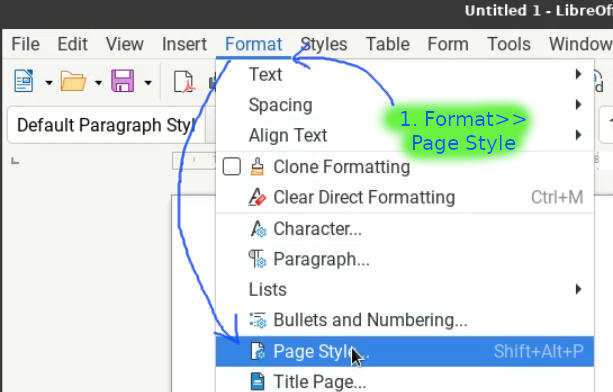Click the New document icon
This screenshot has width=613, height=392.
[23, 81]
